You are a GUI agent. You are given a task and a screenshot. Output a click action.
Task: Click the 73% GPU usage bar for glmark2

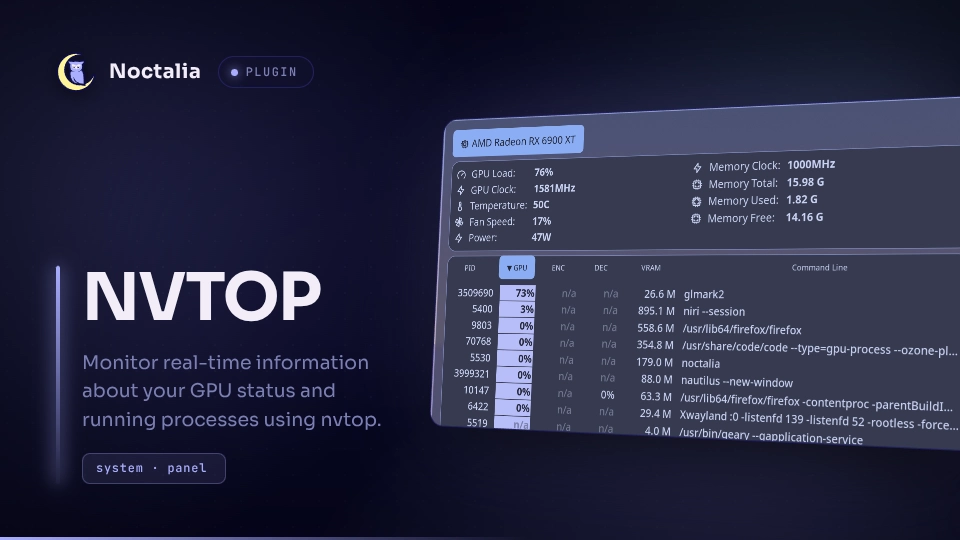pos(517,293)
